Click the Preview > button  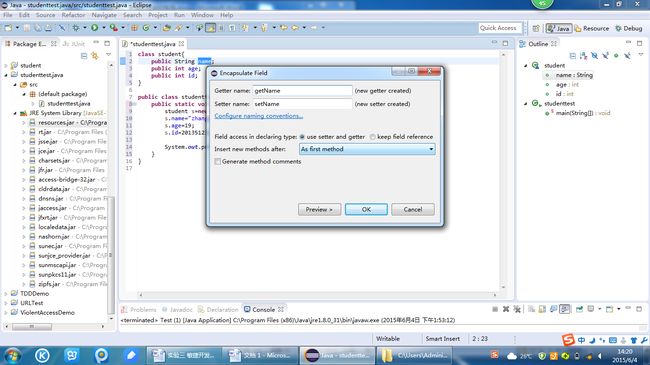click(319, 209)
